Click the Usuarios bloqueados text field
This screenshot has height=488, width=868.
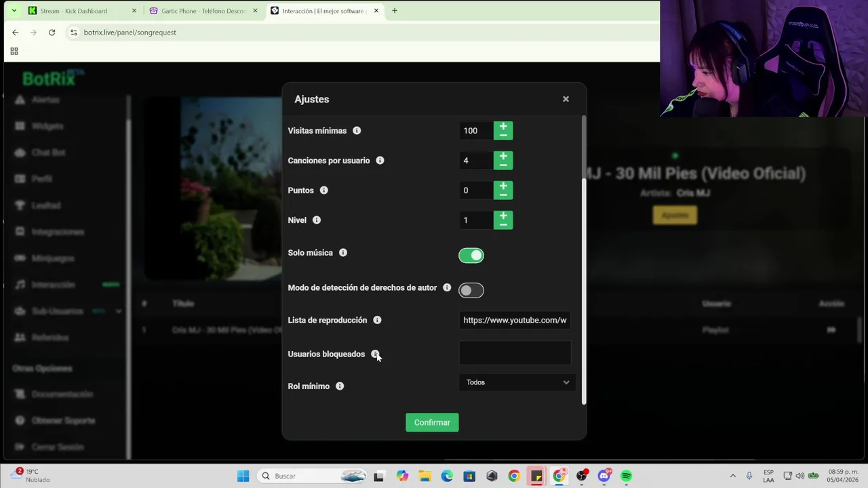click(515, 353)
